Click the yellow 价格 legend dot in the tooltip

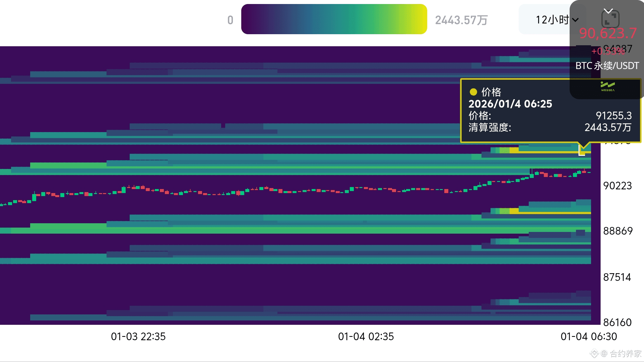(473, 92)
